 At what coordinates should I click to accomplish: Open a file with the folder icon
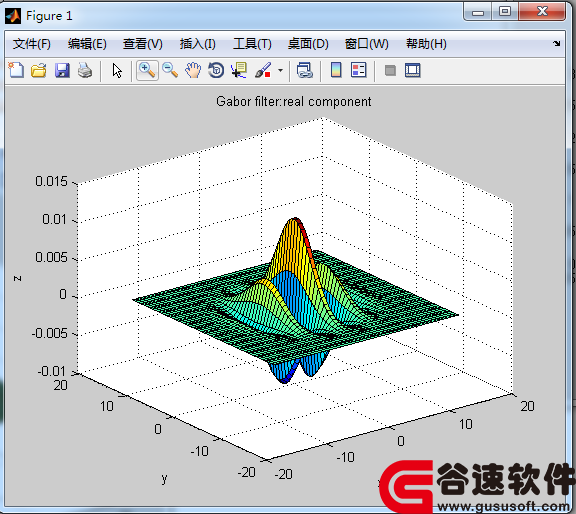39,70
